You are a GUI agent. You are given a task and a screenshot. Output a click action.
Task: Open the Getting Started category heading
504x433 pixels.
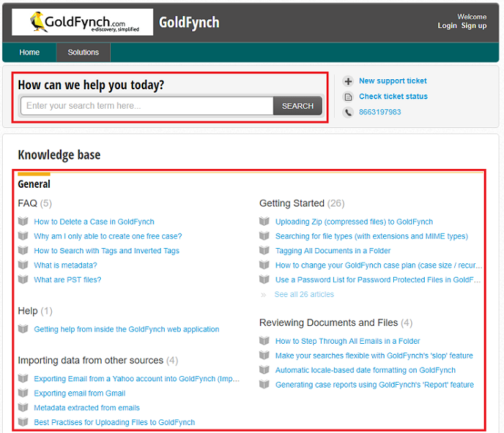pos(292,204)
